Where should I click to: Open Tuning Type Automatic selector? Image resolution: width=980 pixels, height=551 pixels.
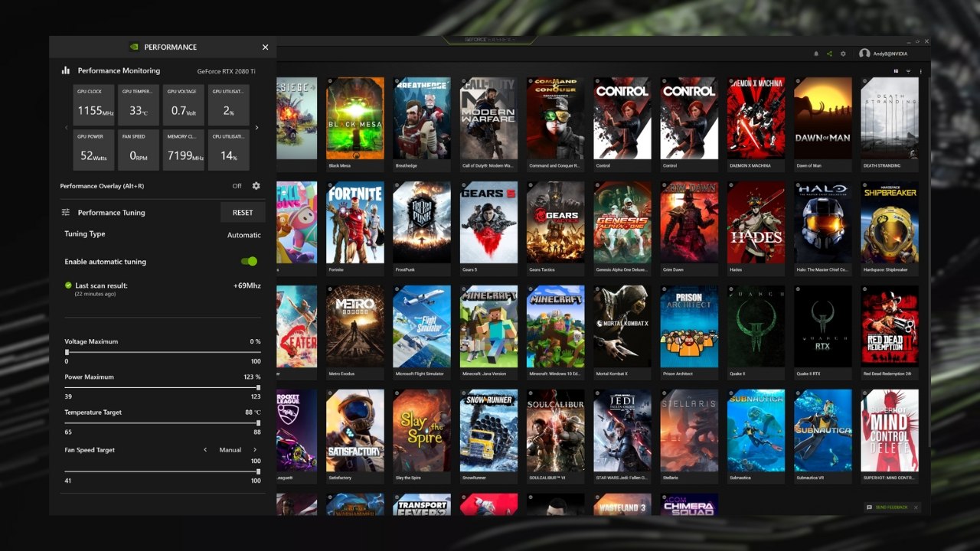tap(244, 235)
